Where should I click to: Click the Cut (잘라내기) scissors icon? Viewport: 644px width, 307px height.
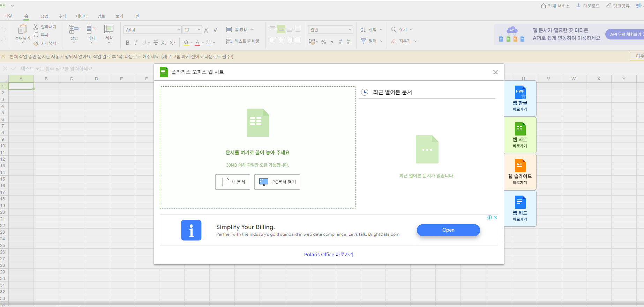(x=36, y=27)
